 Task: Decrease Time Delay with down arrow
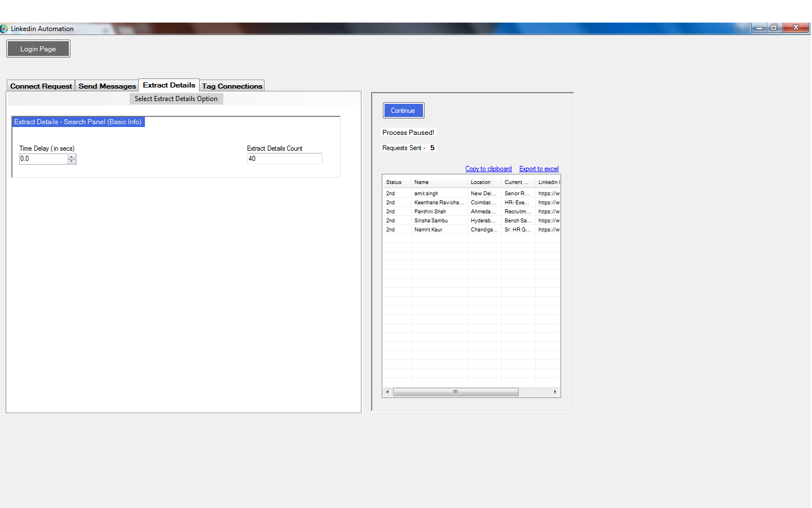coord(72,161)
